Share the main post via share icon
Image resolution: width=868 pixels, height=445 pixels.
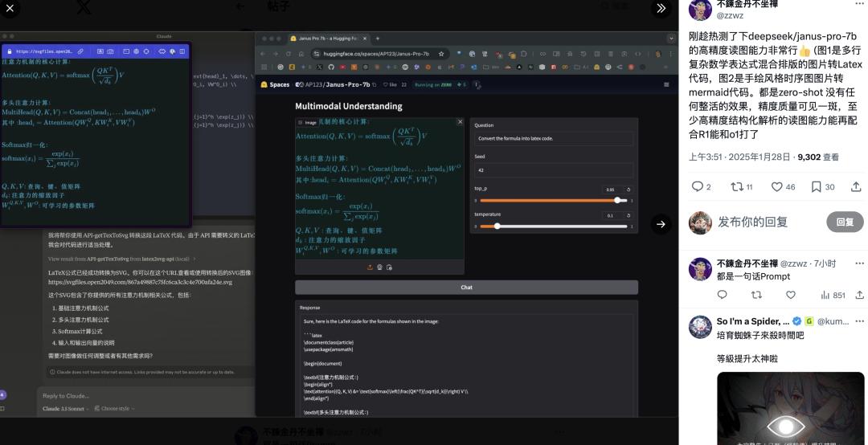[x=856, y=186]
